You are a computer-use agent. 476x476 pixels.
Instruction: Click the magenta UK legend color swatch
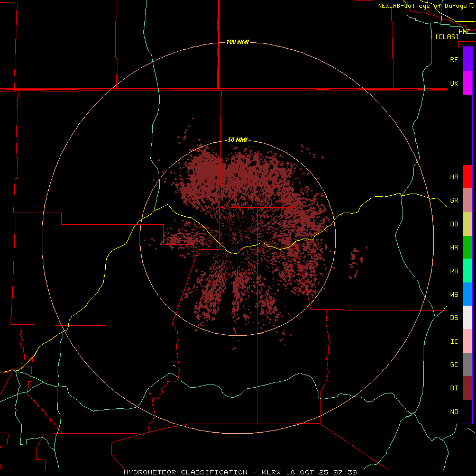pyautogui.click(x=467, y=83)
